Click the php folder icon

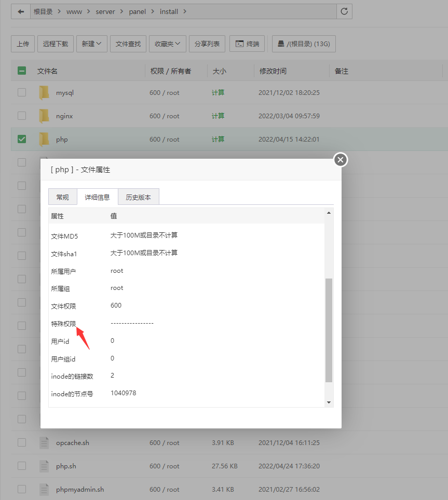click(x=44, y=139)
